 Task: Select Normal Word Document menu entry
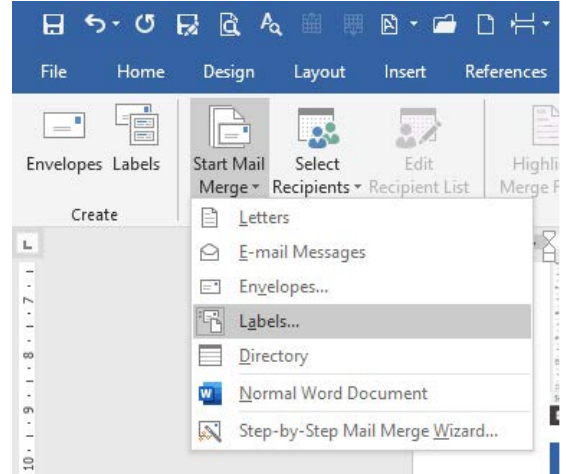click(362, 393)
